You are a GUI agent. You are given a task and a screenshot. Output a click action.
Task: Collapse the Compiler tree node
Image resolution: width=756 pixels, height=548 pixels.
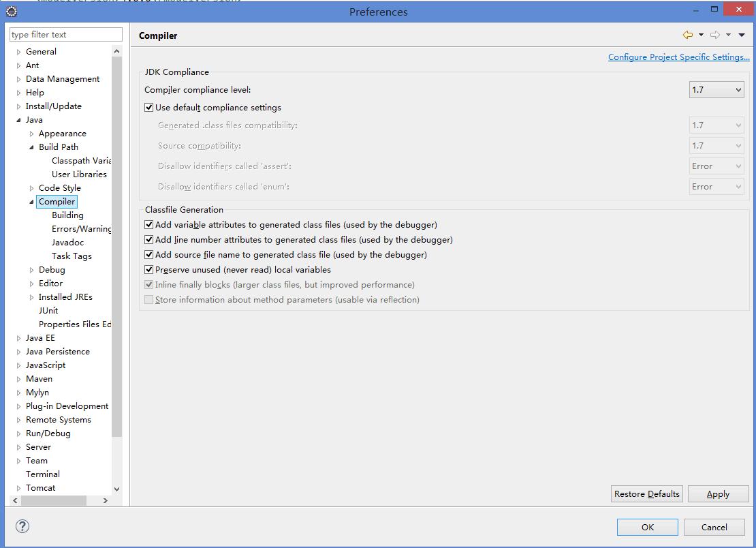coord(32,202)
